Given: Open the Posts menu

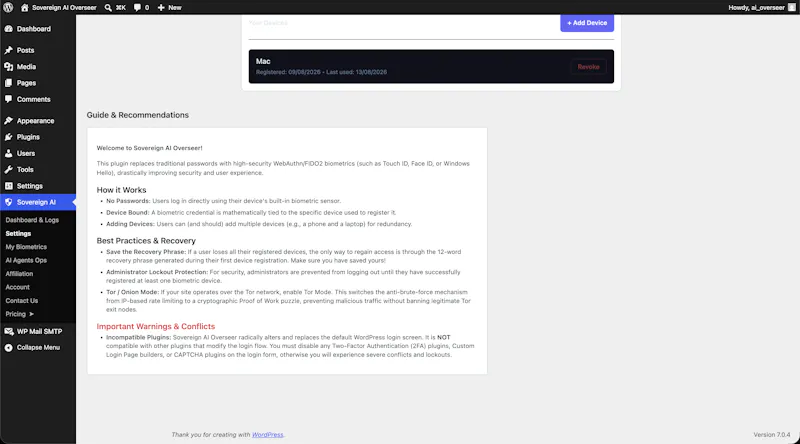Looking at the screenshot, I should pyautogui.click(x=38, y=50).
